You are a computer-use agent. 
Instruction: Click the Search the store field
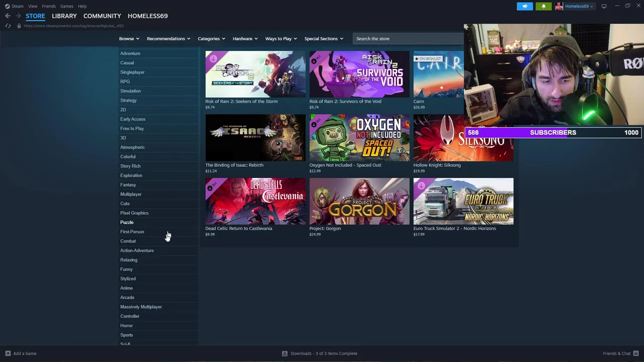[408, 39]
